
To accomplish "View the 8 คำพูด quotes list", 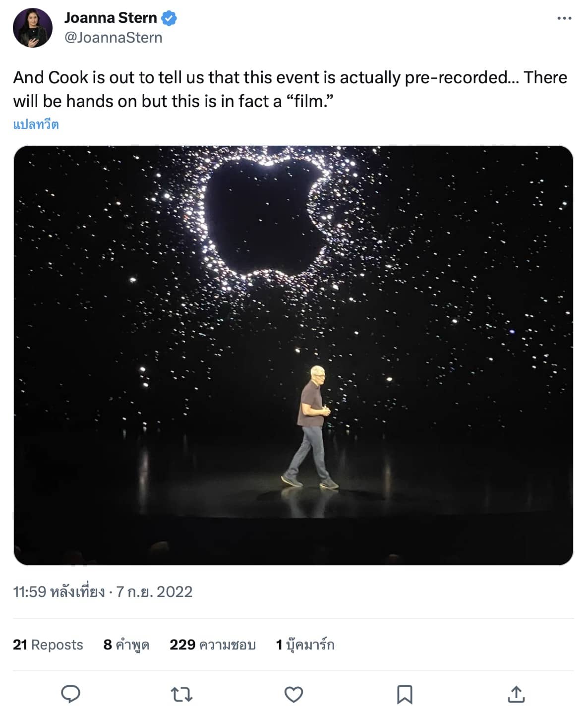I will tap(126, 645).
